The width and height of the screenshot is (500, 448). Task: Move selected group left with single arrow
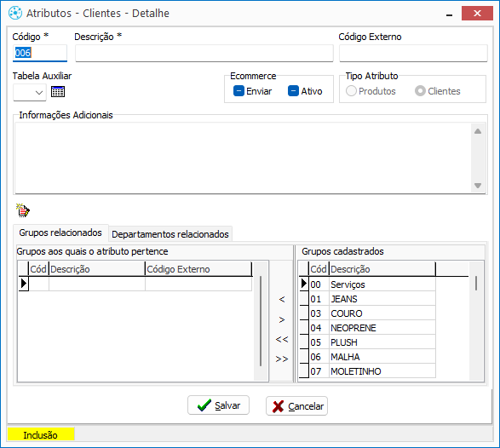point(282,299)
